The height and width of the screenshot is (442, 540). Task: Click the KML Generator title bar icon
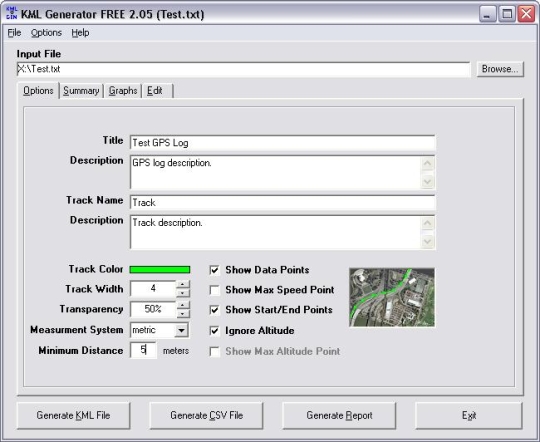click(11, 13)
